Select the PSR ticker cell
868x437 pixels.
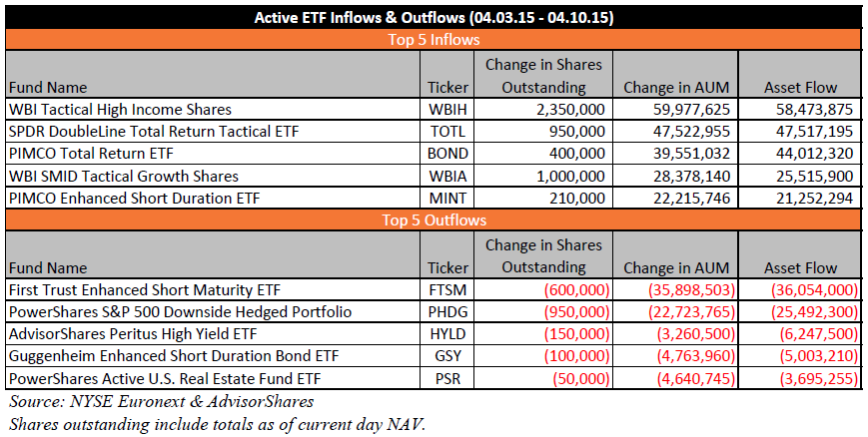pyautogui.click(x=447, y=377)
